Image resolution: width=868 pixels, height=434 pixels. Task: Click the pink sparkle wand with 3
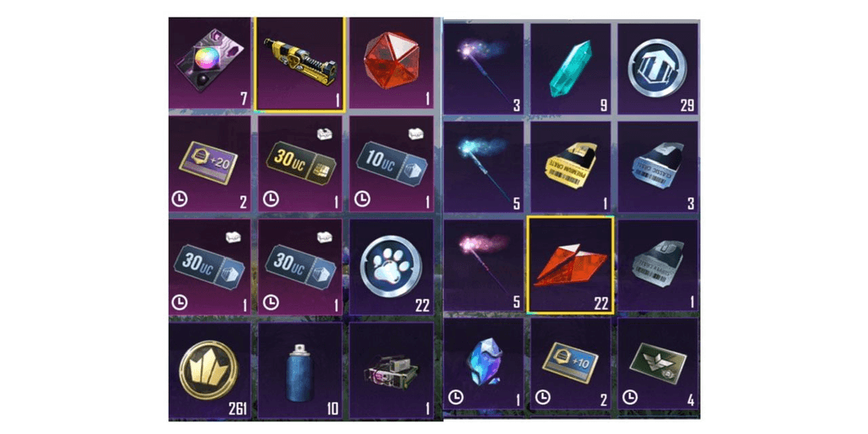483,69
